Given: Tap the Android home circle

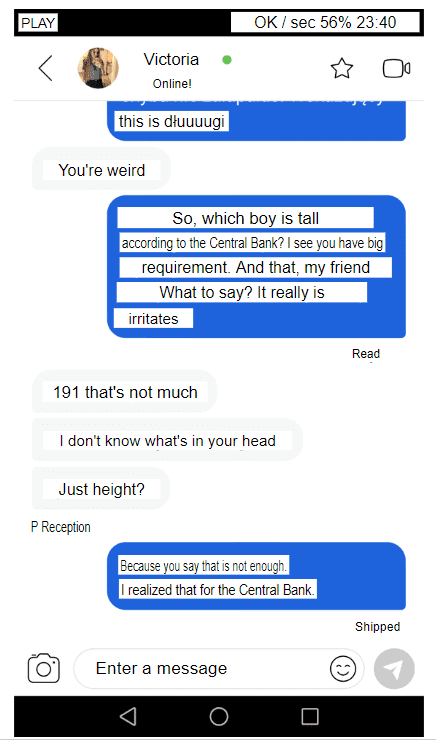Looking at the screenshot, I should coord(219,717).
